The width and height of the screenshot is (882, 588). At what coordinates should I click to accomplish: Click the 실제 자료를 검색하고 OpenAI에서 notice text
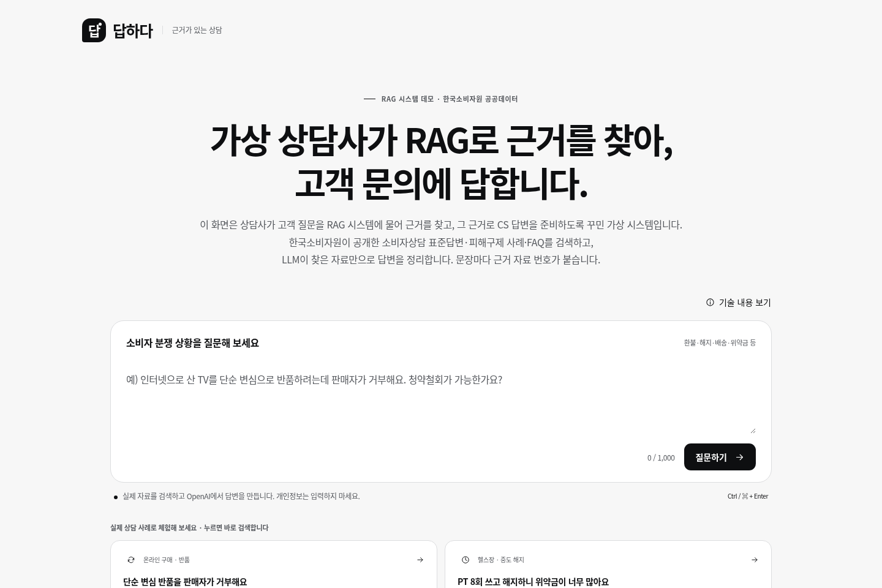tap(241, 496)
